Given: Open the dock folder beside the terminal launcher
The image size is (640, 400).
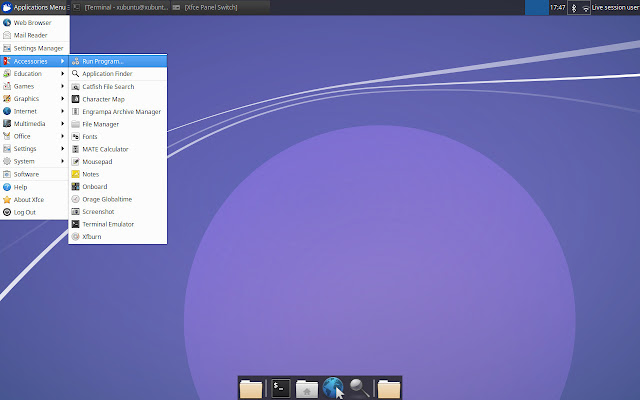Looking at the screenshot, I should click(251, 388).
